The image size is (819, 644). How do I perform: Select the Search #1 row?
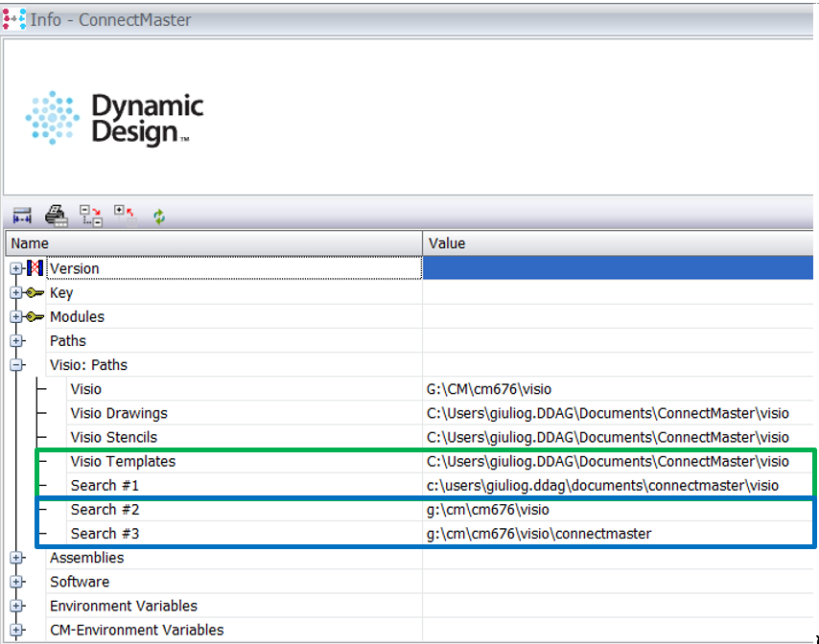point(105,485)
